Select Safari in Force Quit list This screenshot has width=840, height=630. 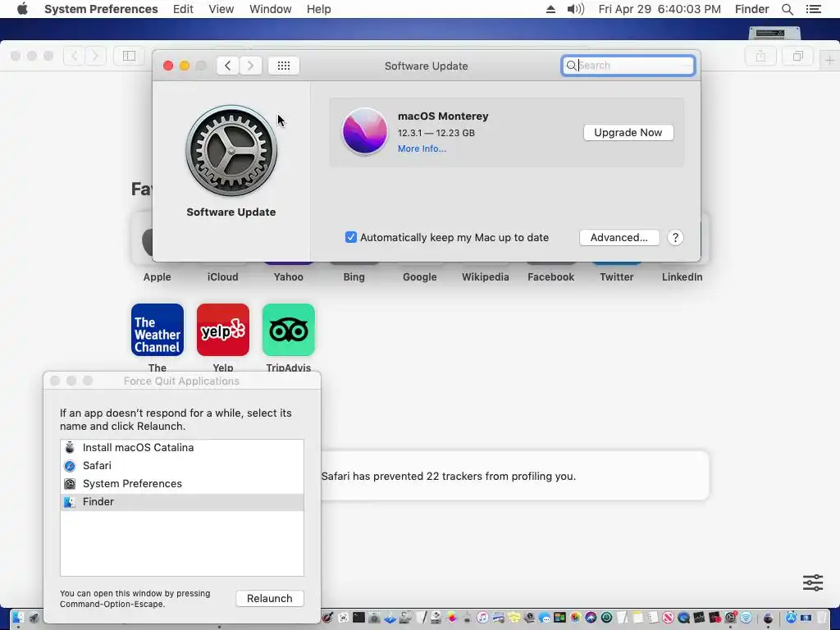click(x=181, y=466)
